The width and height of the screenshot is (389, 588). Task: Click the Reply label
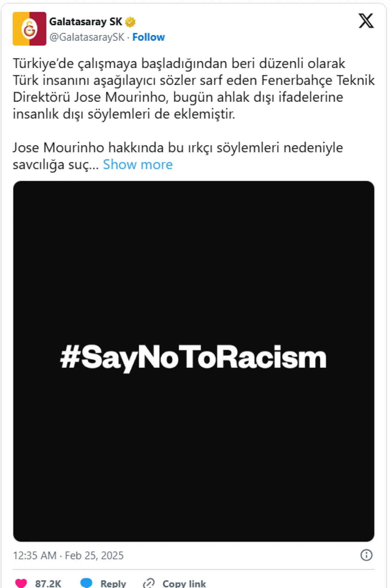(x=113, y=583)
